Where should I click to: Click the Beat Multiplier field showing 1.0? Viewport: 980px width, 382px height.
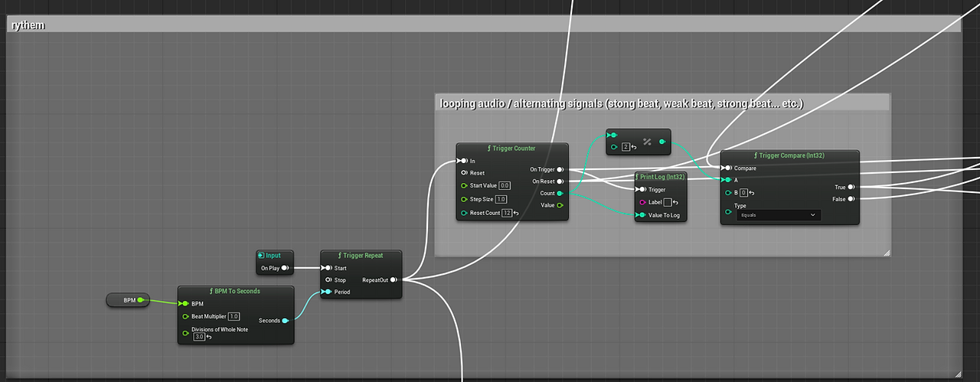click(x=234, y=316)
